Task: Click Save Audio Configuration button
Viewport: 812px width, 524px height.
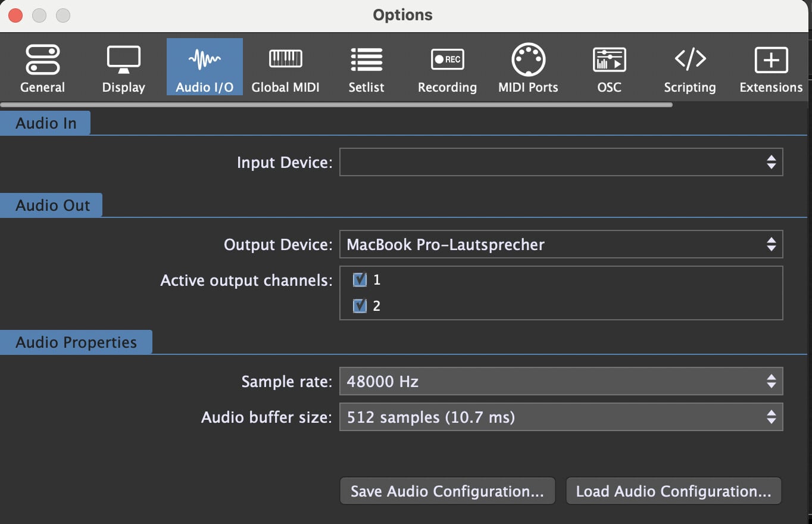Action: (x=447, y=491)
